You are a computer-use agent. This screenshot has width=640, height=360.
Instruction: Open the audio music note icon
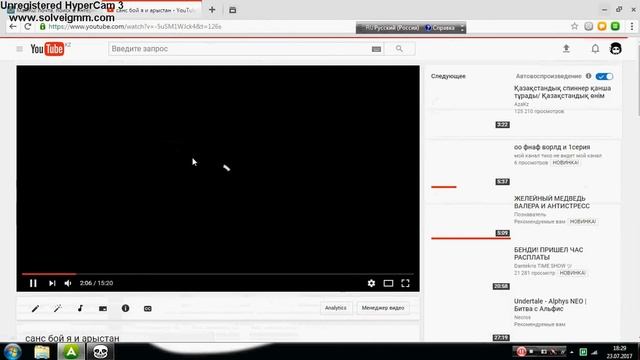coord(80,309)
